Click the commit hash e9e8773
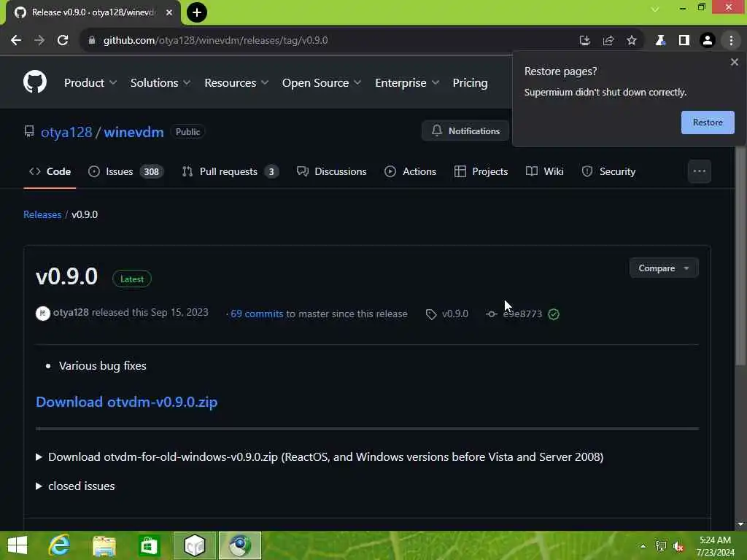The height and width of the screenshot is (560, 747). 522,314
